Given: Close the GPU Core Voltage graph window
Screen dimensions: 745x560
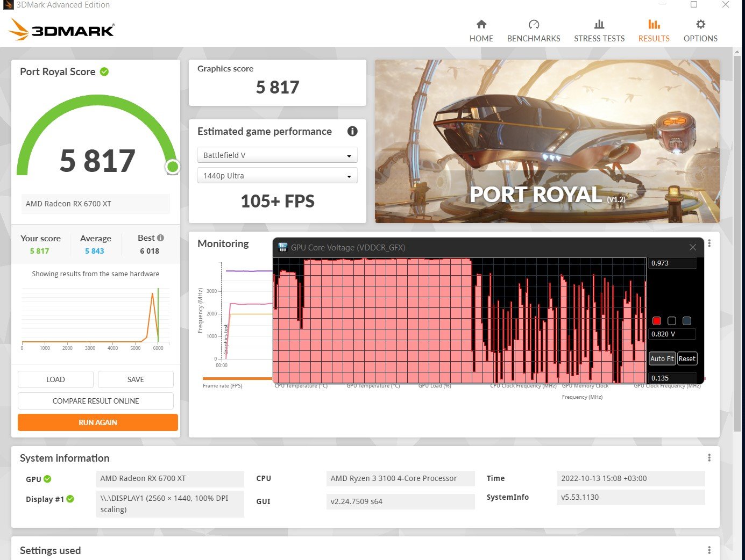Looking at the screenshot, I should 693,247.
